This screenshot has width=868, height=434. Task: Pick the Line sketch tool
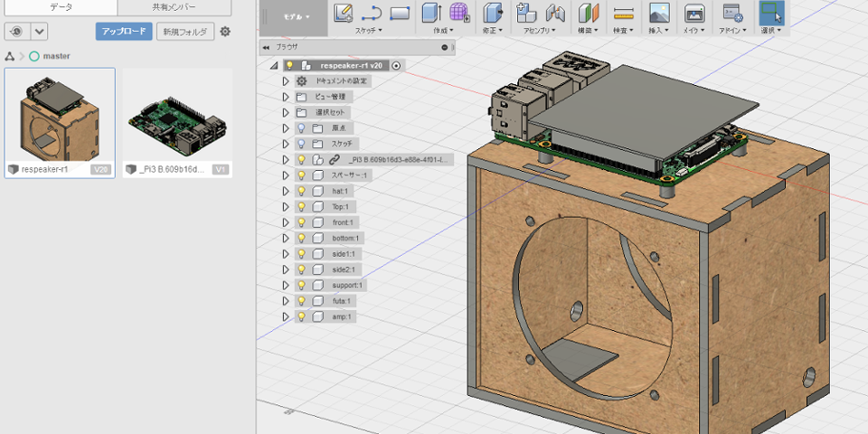pos(371,13)
